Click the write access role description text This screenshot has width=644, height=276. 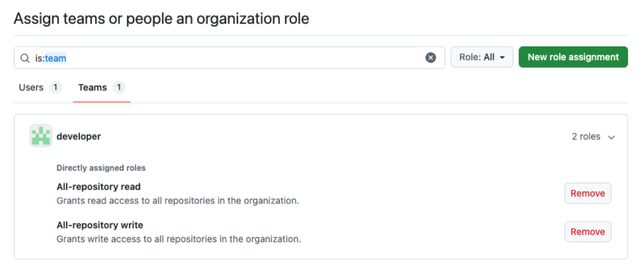pyautogui.click(x=178, y=239)
